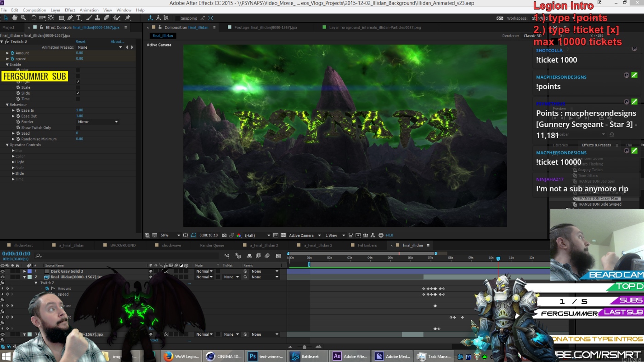This screenshot has height=362, width=644.
Task: Toggle the Snapping checkbox
Action: [x=177, y=18]
